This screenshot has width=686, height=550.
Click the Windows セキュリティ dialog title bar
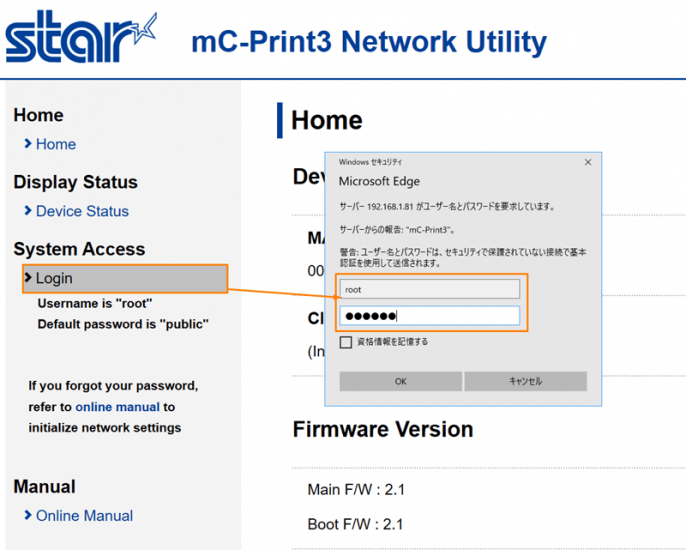(450, 161)
